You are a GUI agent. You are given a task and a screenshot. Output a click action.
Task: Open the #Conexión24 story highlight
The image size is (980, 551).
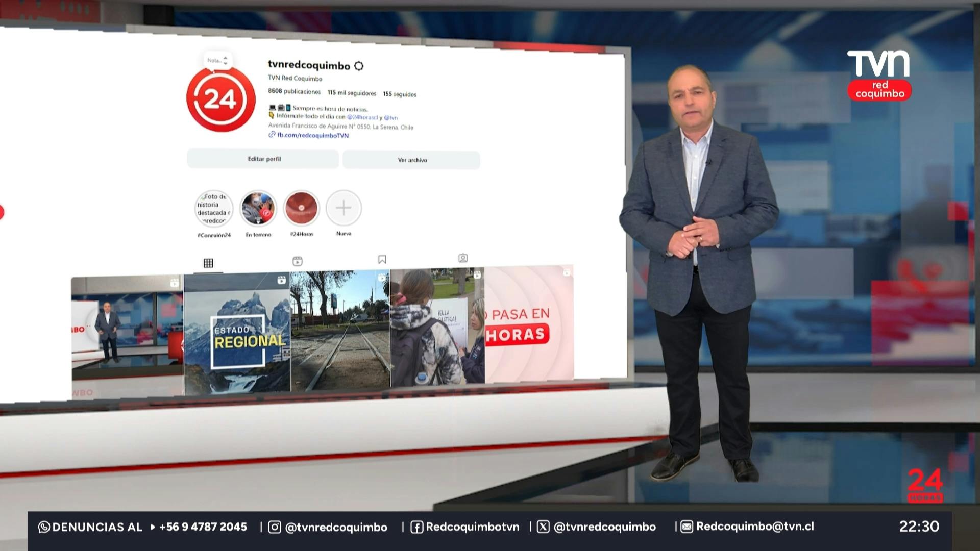[x=214, y=208]
